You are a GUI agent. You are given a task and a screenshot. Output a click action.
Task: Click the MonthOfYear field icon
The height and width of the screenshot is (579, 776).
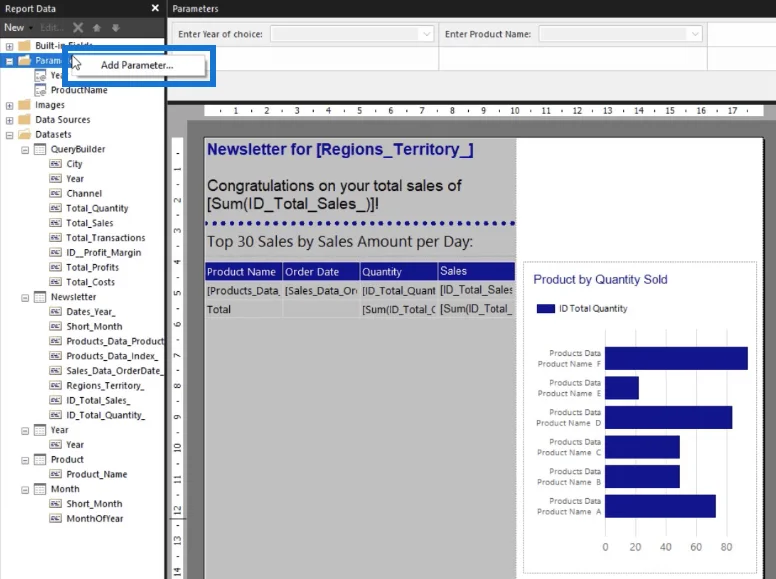point(55,519)
